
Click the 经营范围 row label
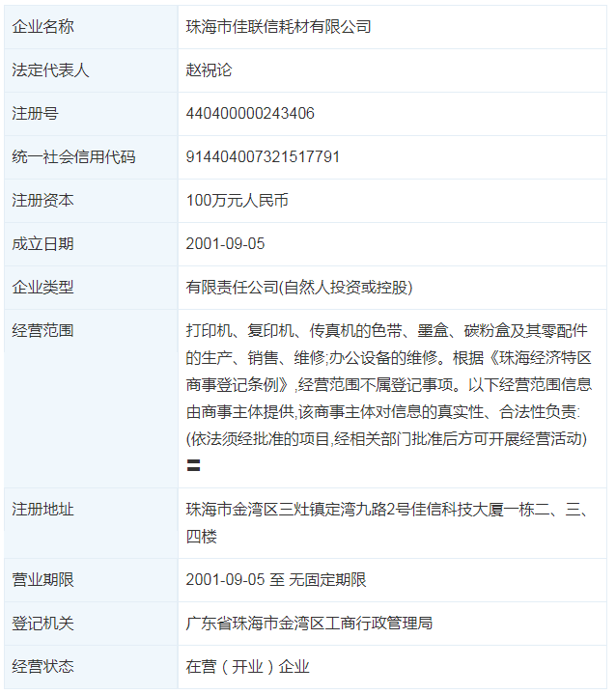tap(42, 331)
